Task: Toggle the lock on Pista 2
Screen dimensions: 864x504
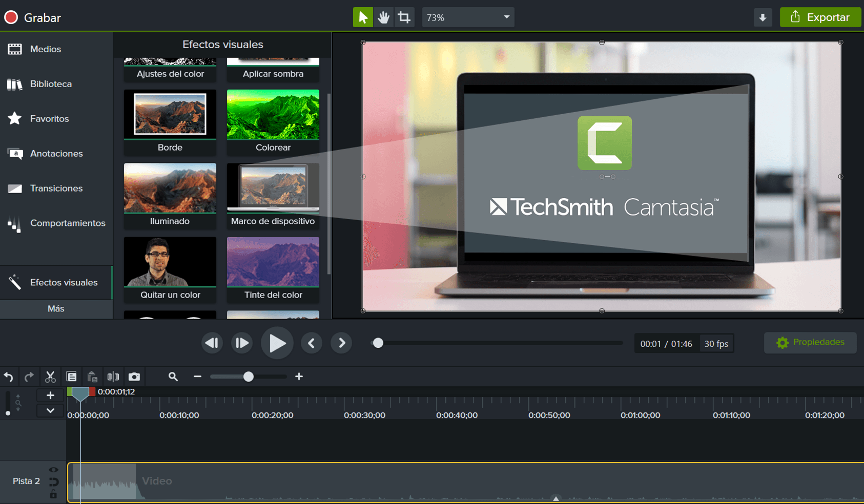Action: point(53,494)
